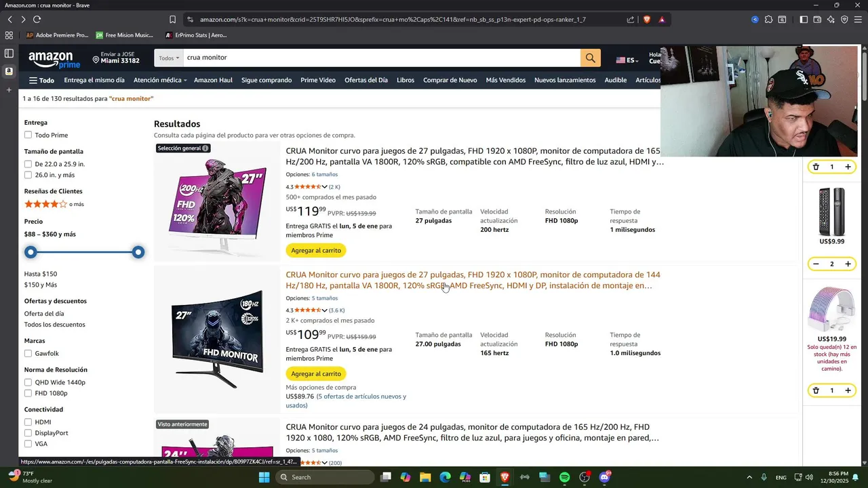Filter by four stars o más rating
The height and width of the screenshot is (488, 868).
(x=54, y=204)
